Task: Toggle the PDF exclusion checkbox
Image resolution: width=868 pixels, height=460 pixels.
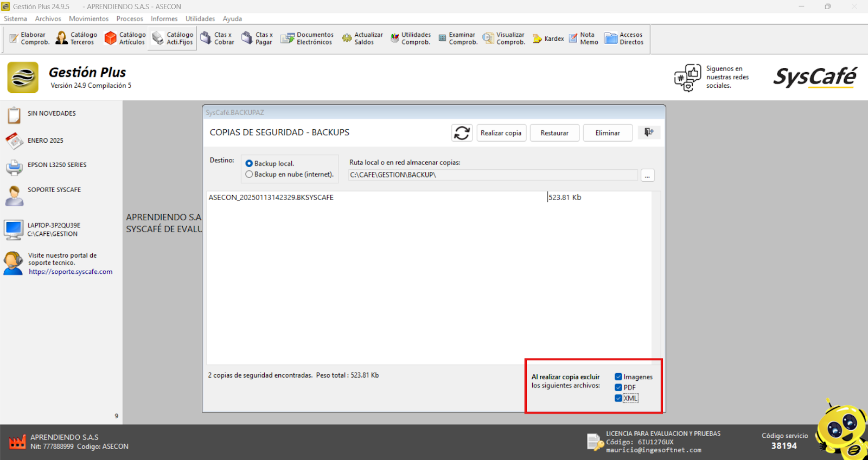Action: 618,387
